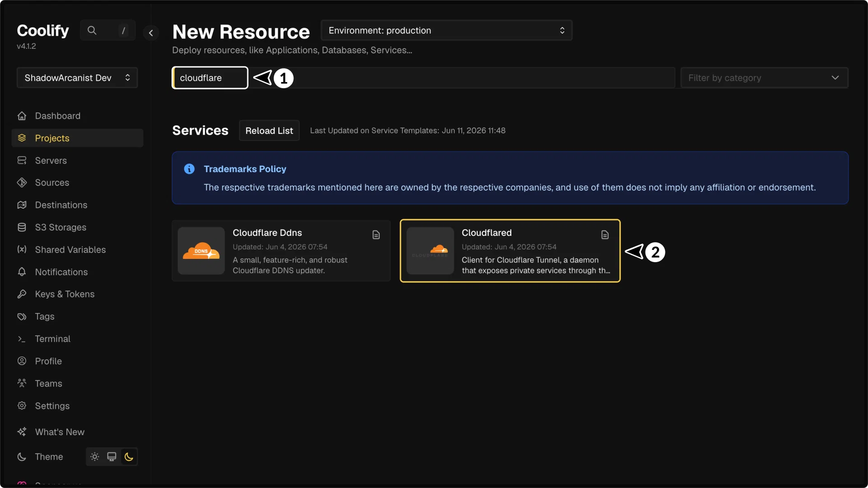Click the Profile user icon
The image size is (868, 488).
(x=22, y=361)
